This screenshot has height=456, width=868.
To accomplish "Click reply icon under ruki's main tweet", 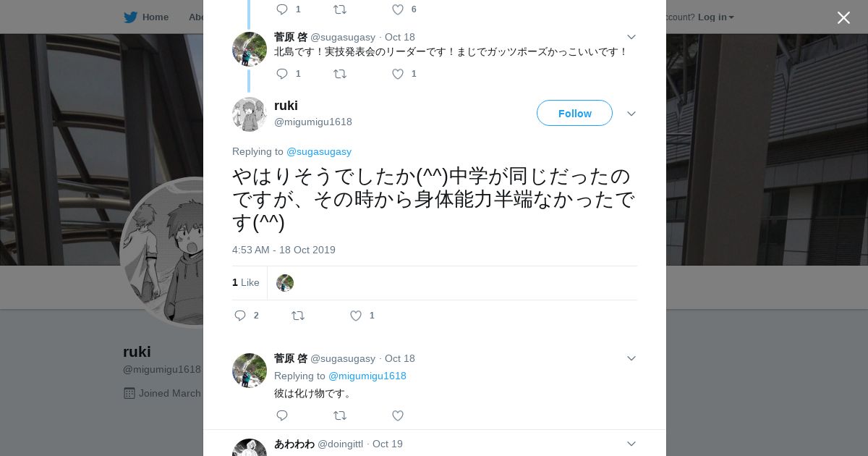I will 241,316.
